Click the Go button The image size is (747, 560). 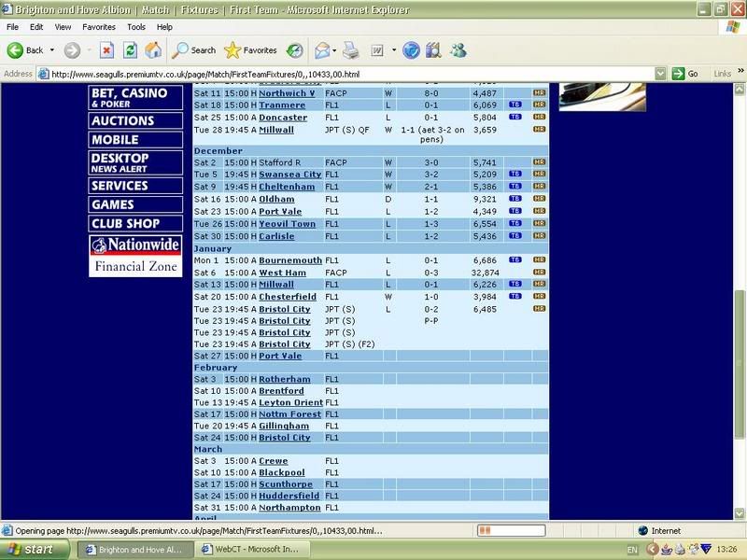coord(684,74)
